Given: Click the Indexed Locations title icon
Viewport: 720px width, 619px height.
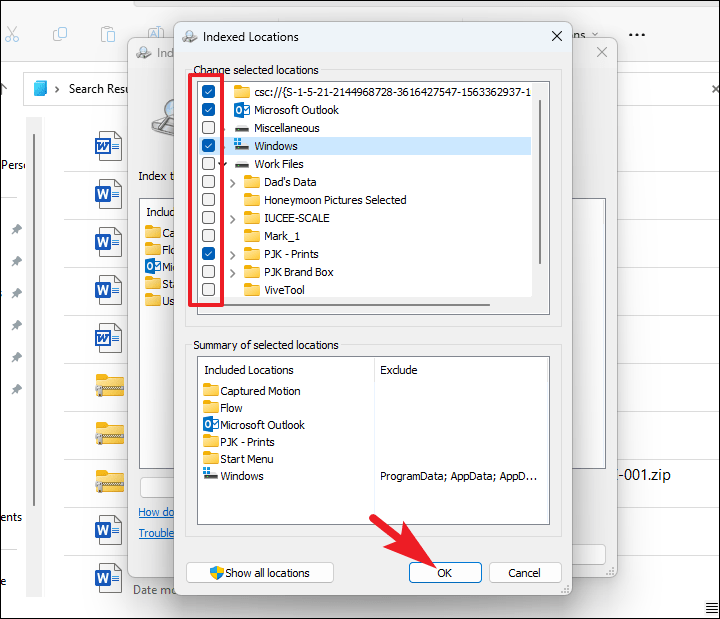Looking at the screenshot, I should pos(190,37).
